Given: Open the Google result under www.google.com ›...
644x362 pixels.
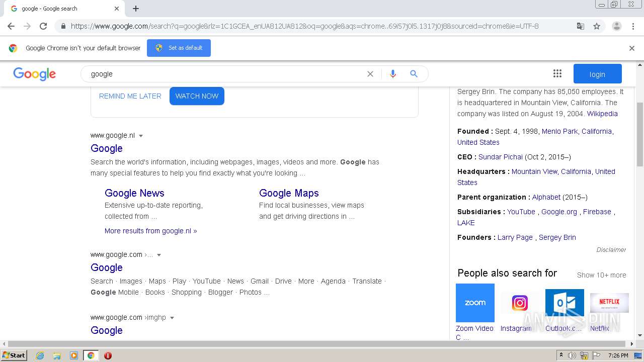Looking at the screenshot, I should [107, 267].
